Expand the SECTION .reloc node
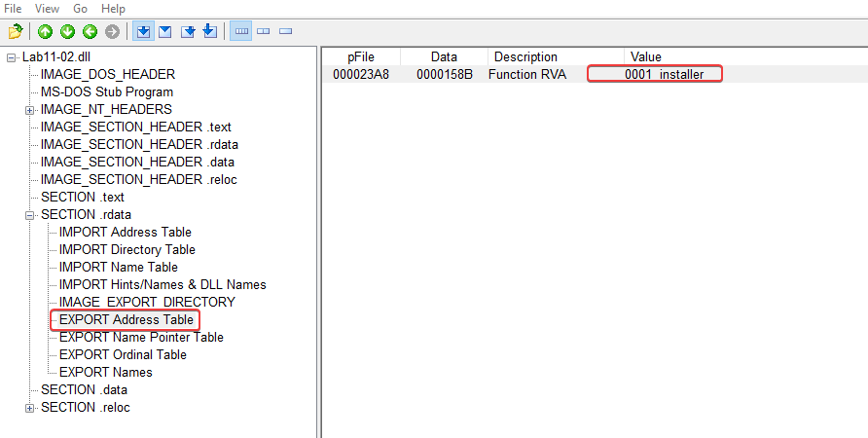Screen dimensions: 868x438 (29, 408)
